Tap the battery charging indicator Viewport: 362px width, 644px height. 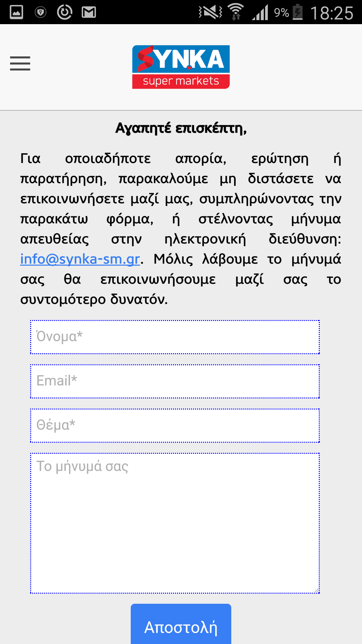[x=298, y=12]
